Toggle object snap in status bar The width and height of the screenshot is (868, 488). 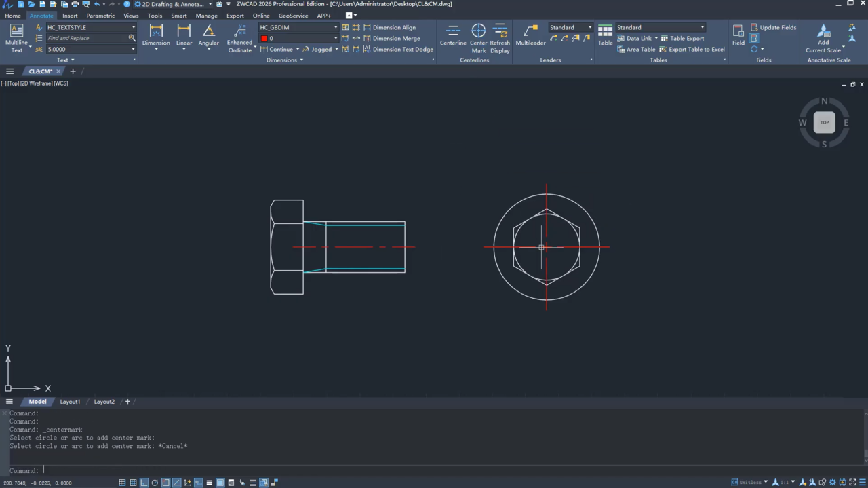coord(165,483)
